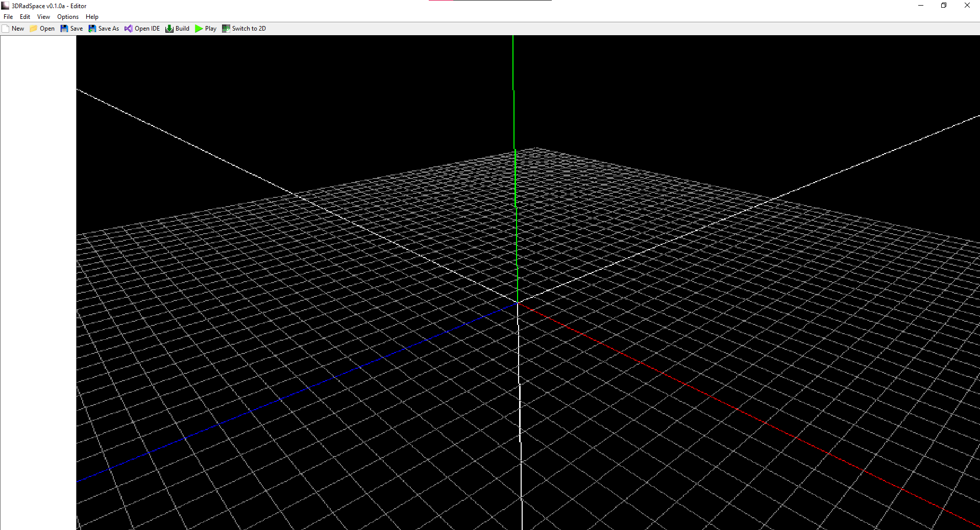The image size is (980, 530).
Task: Click the empty objects list panel on the left
Action: click(38, 283)
